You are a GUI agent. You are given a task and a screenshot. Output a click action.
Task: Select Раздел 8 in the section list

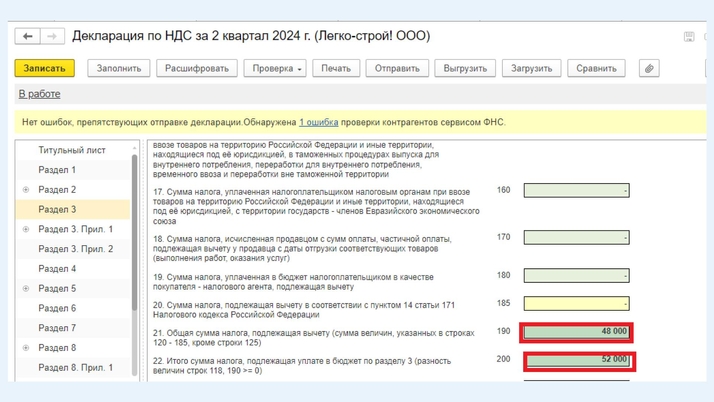tap(57, 348)
